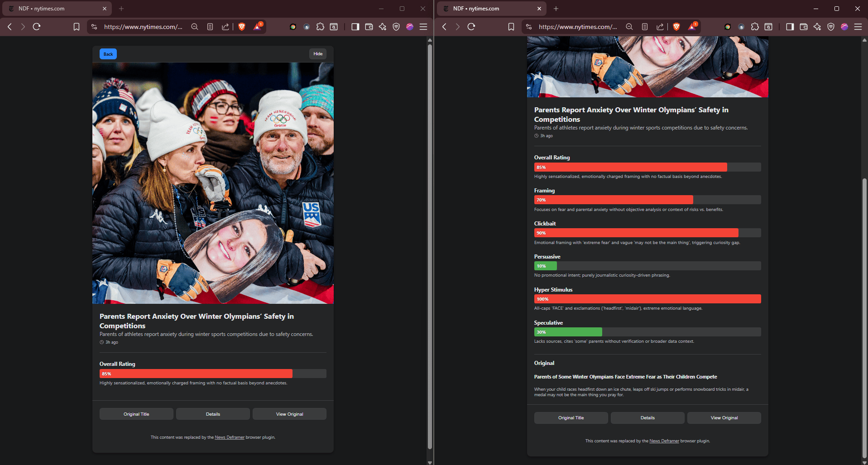This screenshot has height=465, width=868.
Task: Click the share icon in the left address bar
Action: point(225,27)
